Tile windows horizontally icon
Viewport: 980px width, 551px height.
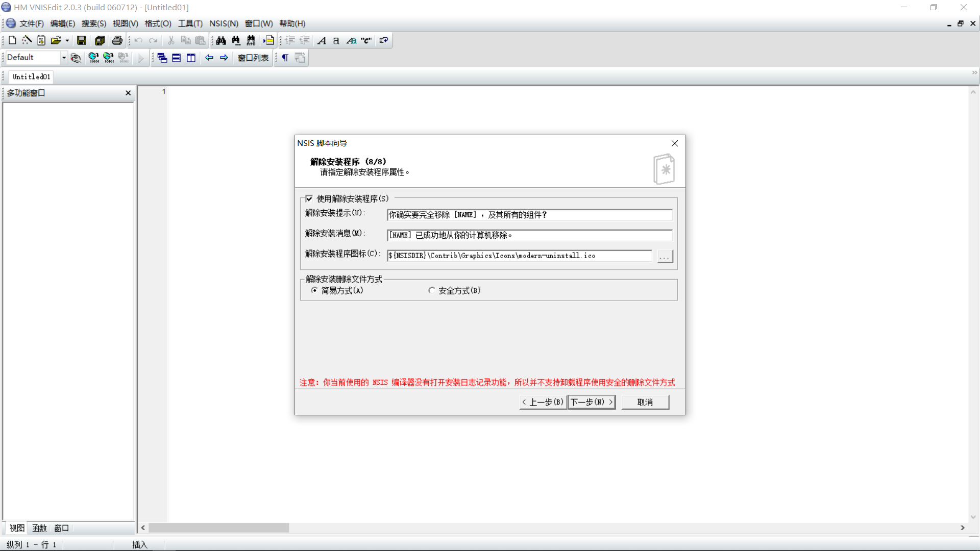pos(177,58)
